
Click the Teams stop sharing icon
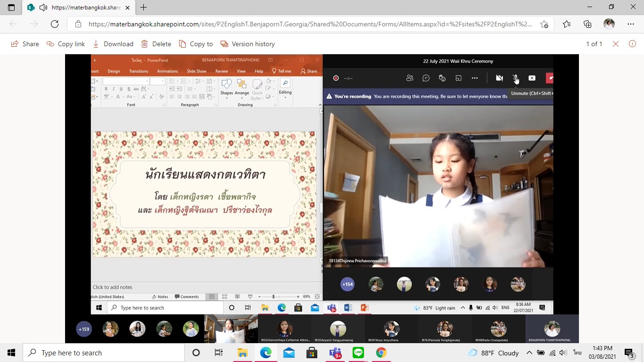click(x=532, y=78)
